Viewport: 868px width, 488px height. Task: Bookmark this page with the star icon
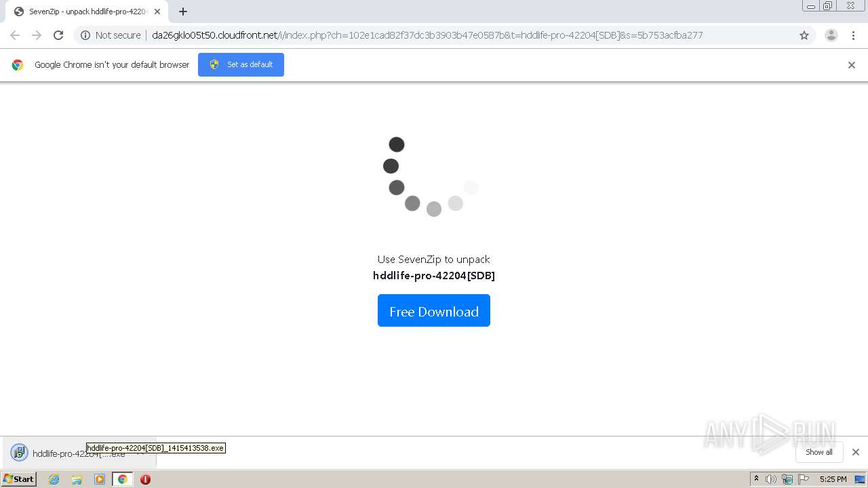(804, 35)
